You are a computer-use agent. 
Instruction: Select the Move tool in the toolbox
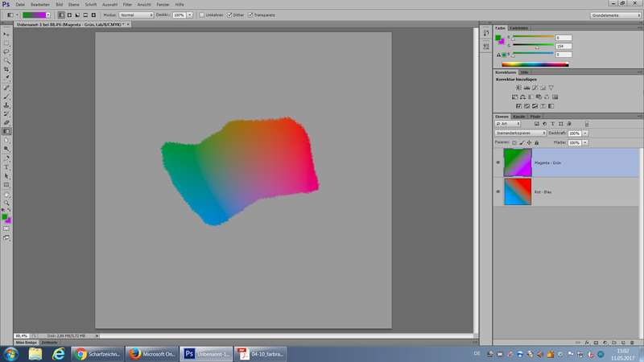[x=7, y=34]
